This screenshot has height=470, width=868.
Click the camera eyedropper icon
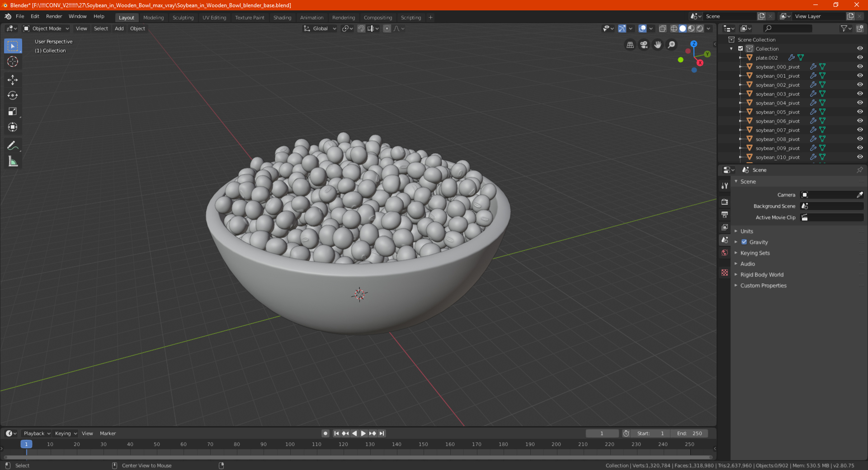[x=859, y=195]
